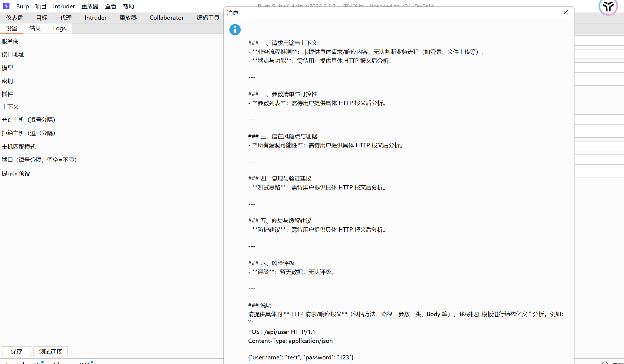Switch to the 仪表盘 tab
The image size is (624, 364).
[x=15, y=18]
